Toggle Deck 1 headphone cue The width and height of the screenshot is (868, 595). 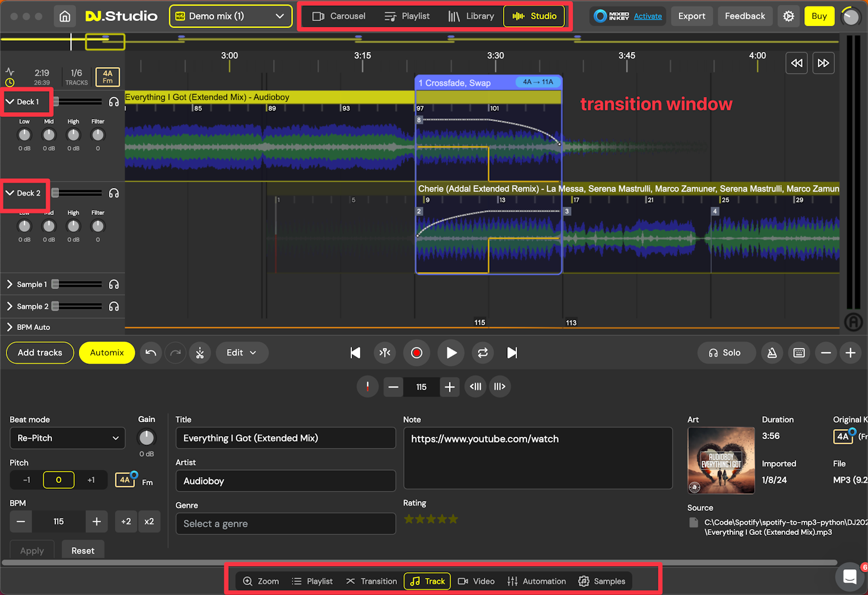pyautogui.click(x=114, y=102)
